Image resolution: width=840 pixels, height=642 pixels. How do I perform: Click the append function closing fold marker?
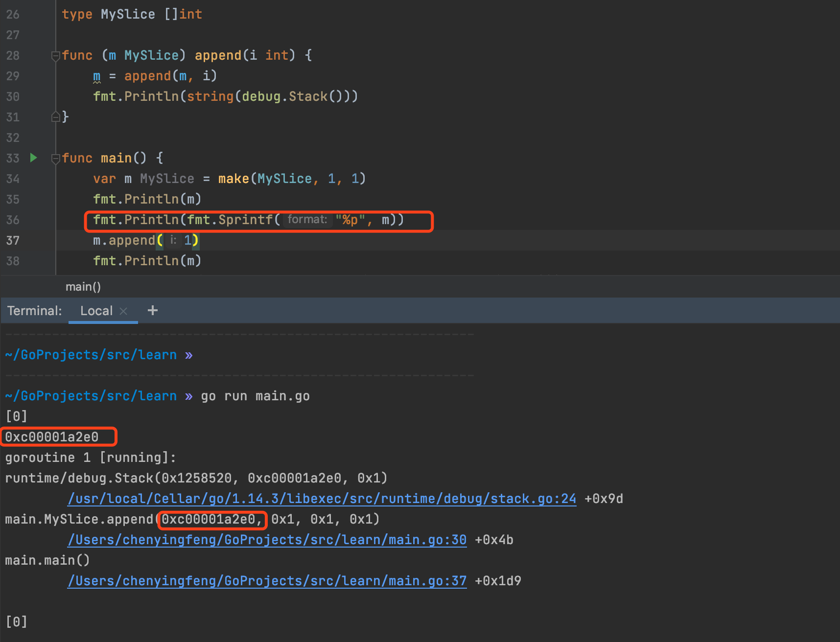point(56,117)
